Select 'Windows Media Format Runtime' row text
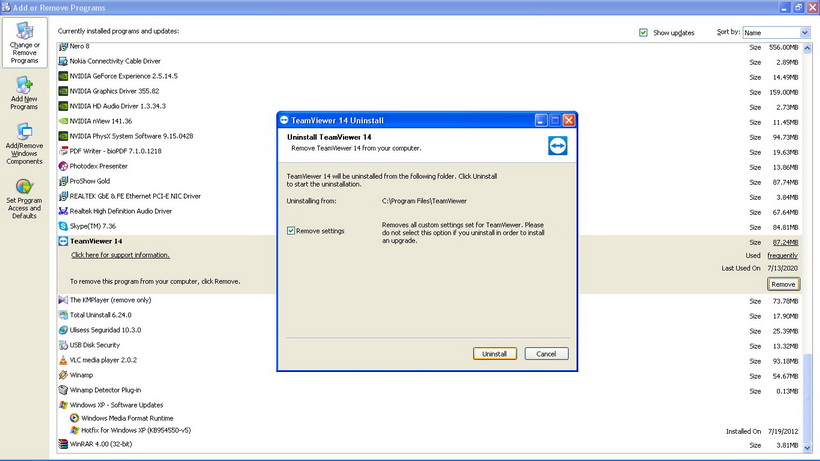Viewport: 820px width, 461px height. [x=127, y=418]
